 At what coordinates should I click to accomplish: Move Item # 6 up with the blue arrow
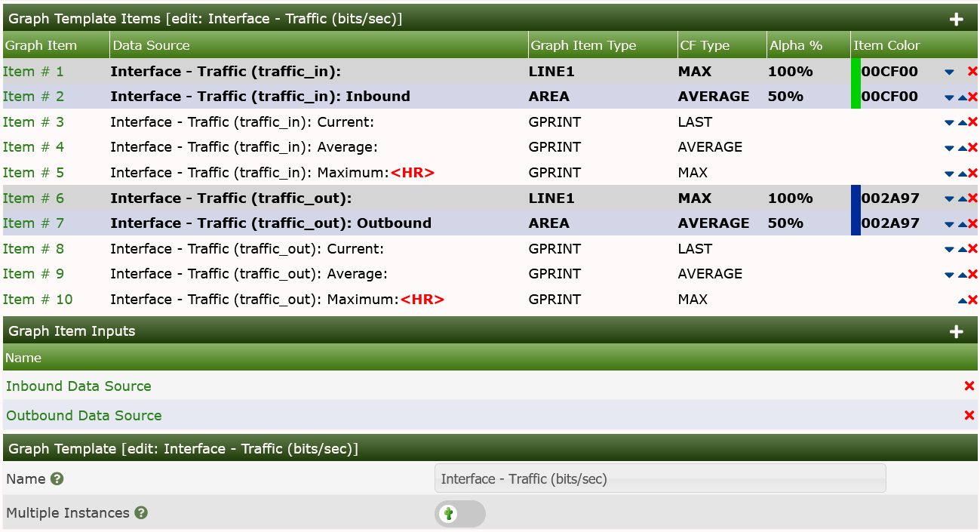tap(961, 198)
